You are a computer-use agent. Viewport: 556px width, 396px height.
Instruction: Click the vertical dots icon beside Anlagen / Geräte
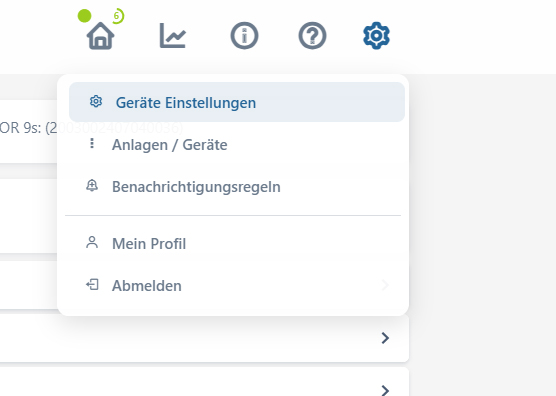92,143
